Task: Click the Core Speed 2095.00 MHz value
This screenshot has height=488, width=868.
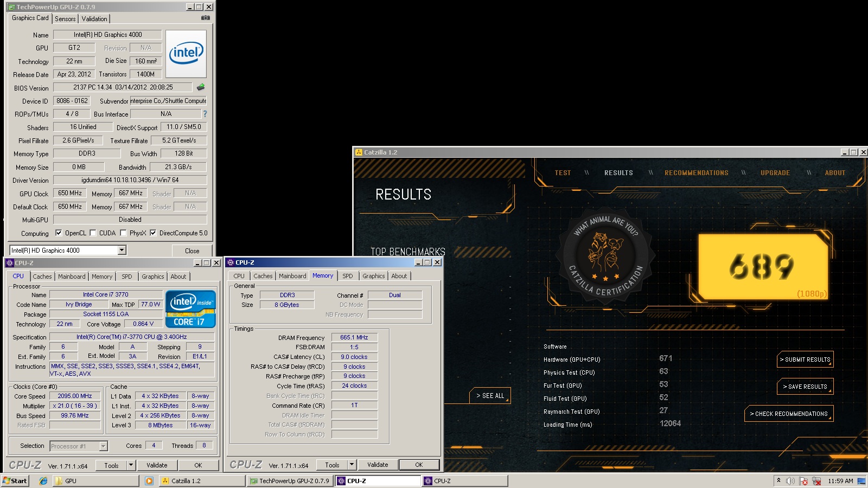Action: point(75,396)
